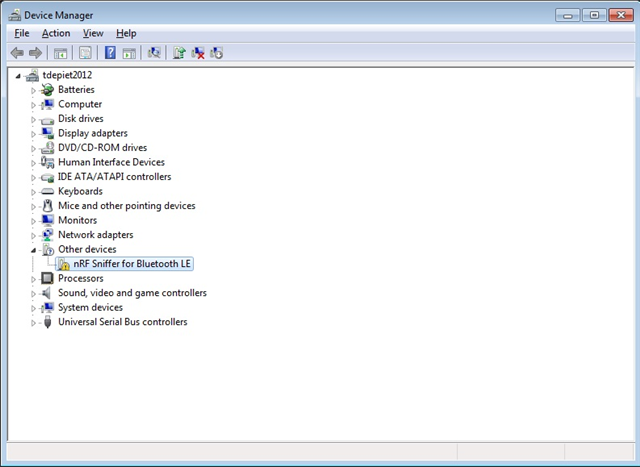Viewport: 640px width, 467px height.
Task: Toggle the Action pane toolbar icon
Action: click(x=129, y=53)
